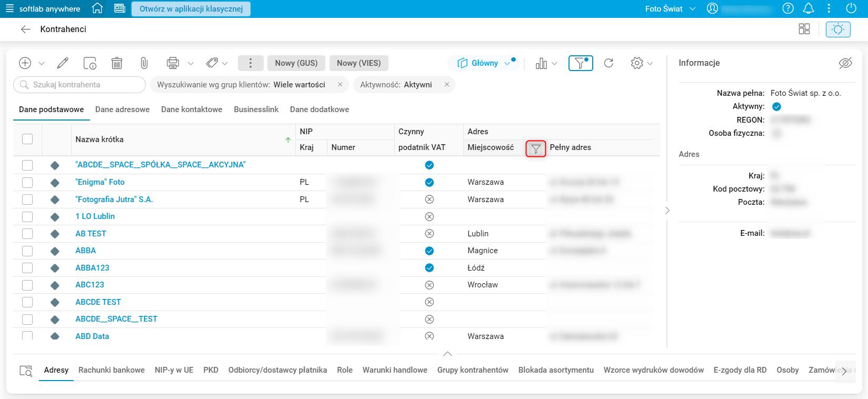
Task: Switch to Businesslink tab
Action: click(256, 109)
